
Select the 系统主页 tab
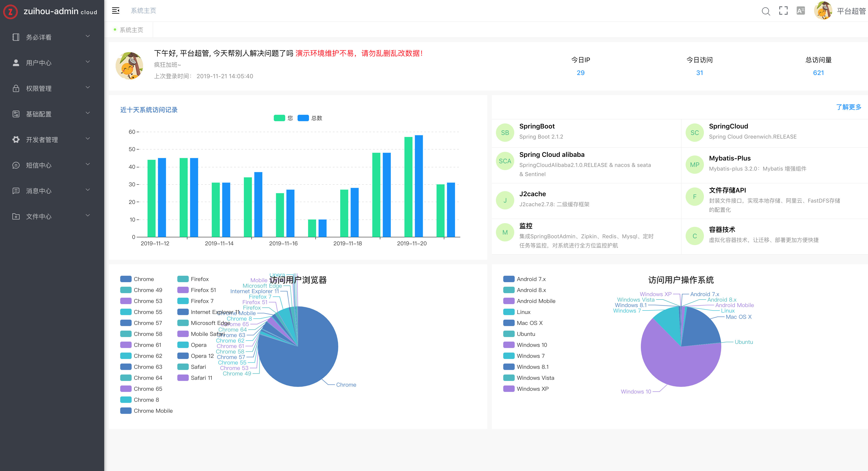pos(131,30)
